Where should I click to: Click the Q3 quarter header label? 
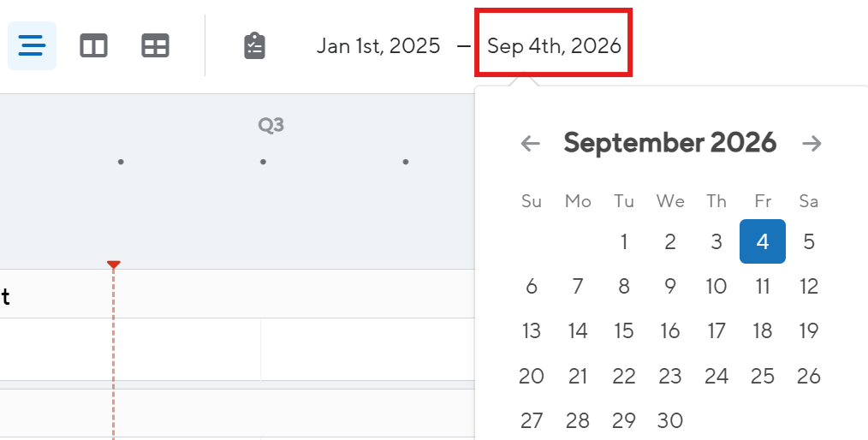click(271, 124)
